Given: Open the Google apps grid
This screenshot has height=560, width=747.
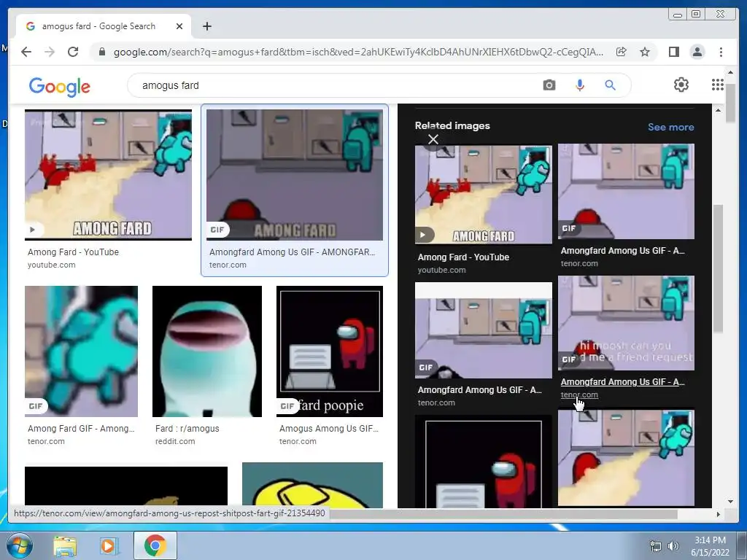Looking at the screenshot, I should click(x=718, y=85).
